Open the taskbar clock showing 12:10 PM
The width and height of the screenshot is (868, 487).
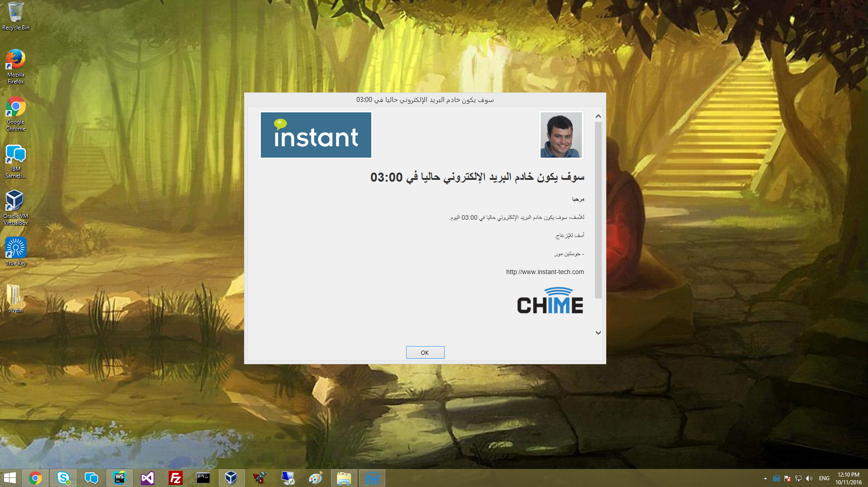848,478
